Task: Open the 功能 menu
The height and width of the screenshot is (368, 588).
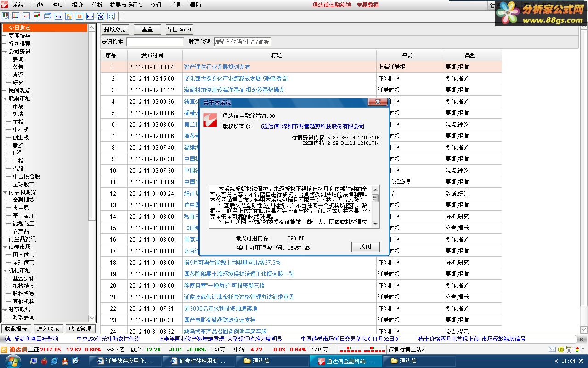Action: tap(38, 5)
